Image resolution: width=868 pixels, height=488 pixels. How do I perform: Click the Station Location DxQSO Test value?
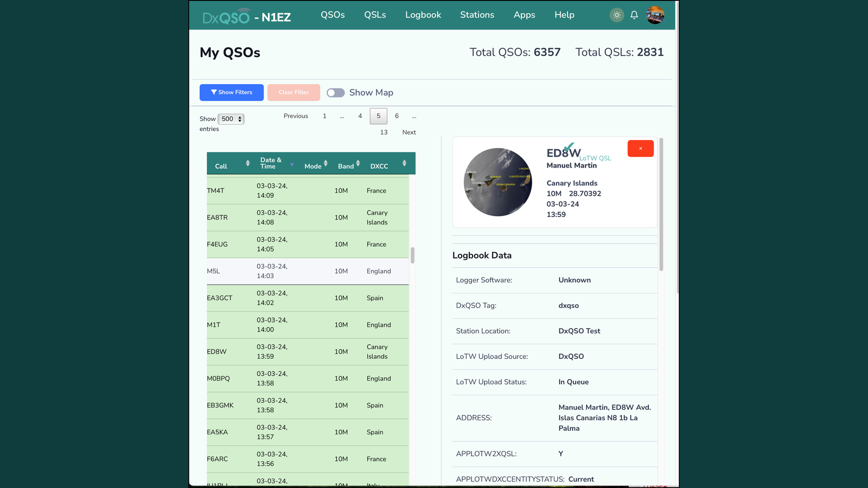click(579, 331)
